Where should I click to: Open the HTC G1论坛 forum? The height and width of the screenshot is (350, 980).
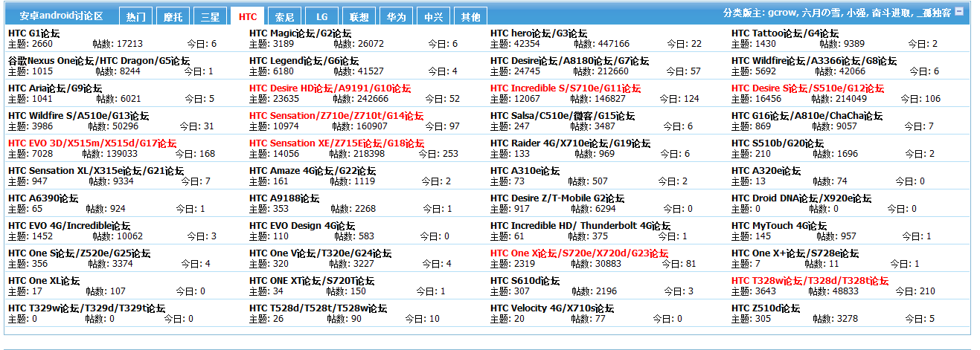pyautogui.click(x=34, y=33)
